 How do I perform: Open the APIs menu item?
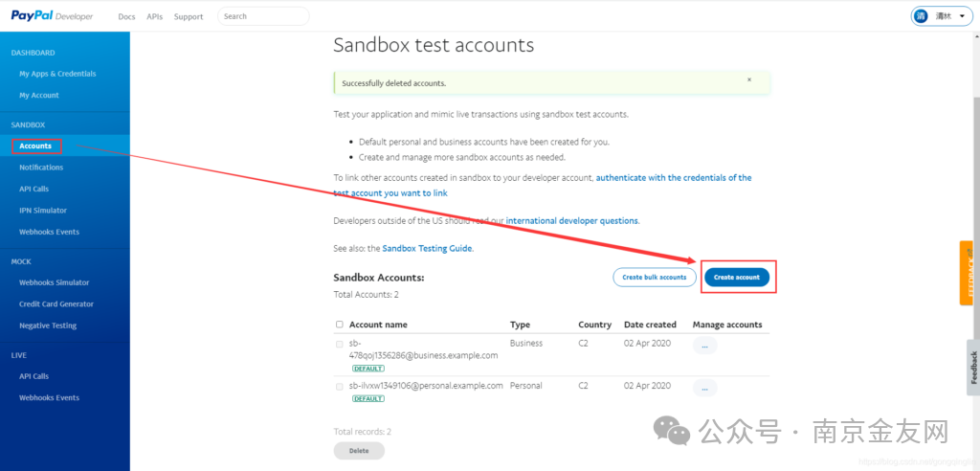[154, 16]
